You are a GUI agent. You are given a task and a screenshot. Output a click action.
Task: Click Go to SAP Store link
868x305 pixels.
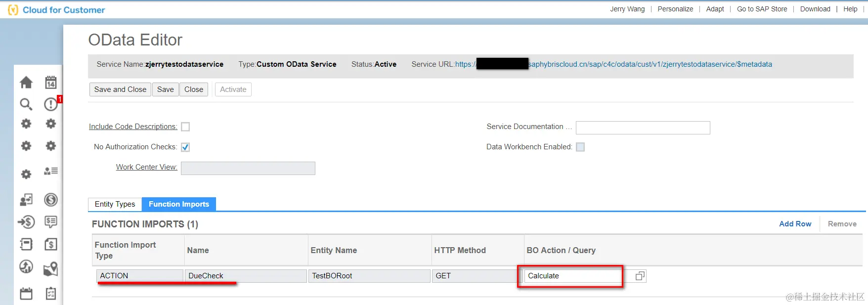click(762, 9)
